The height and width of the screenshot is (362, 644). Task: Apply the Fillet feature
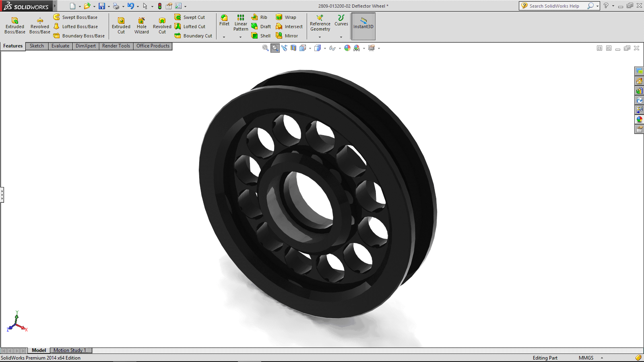(224, 21)
